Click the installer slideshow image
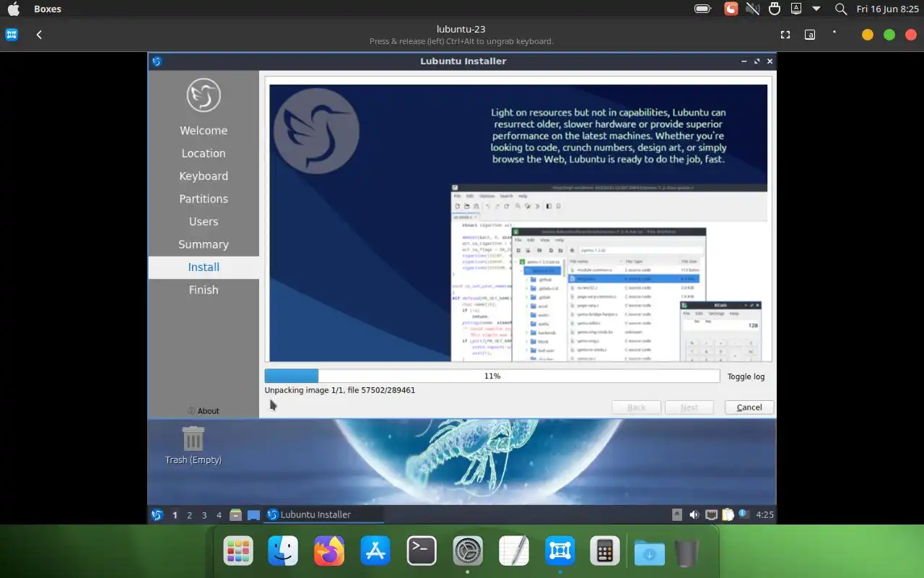This screenshot has height=578, width=924. pos(518,223)
